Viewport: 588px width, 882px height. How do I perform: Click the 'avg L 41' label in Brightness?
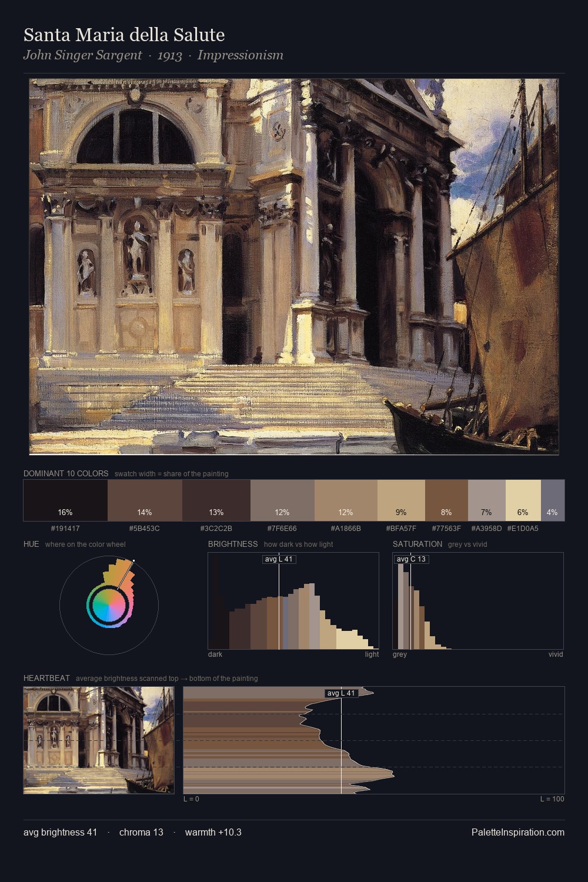pos(279,559)
